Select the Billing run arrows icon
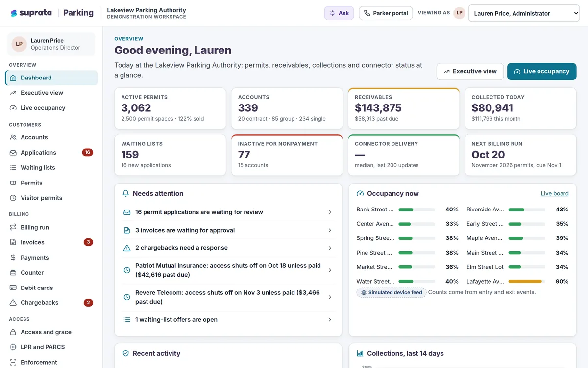 [x=13, y=227]
